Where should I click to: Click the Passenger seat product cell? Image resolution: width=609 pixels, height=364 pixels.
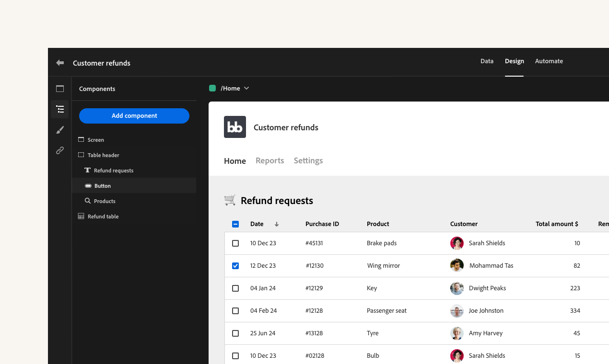(386, 311)
